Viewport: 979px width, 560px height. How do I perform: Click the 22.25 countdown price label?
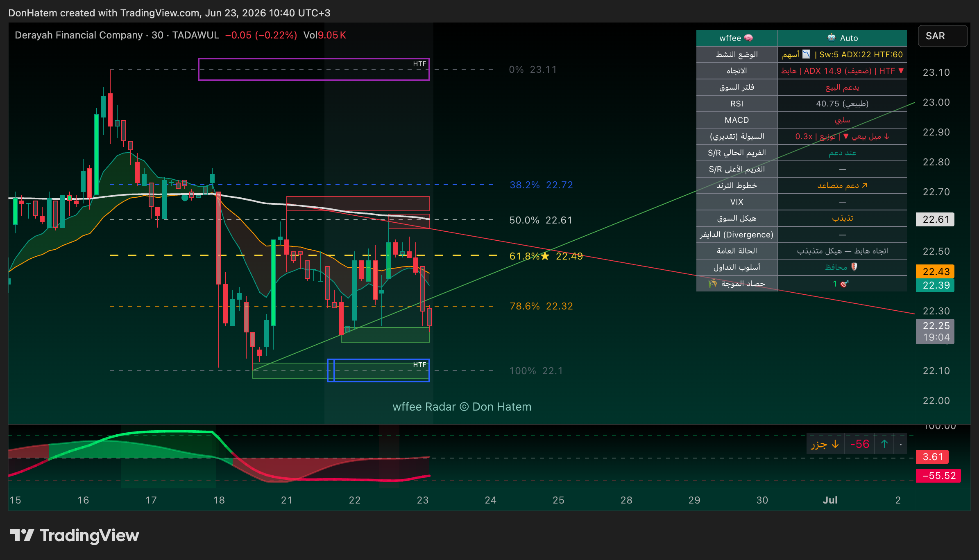point(935,332)
